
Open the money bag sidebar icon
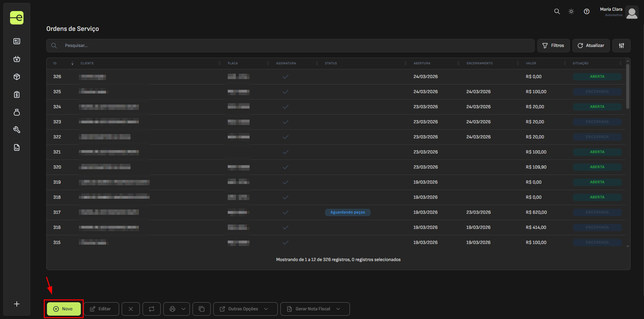tap(17, 112)
